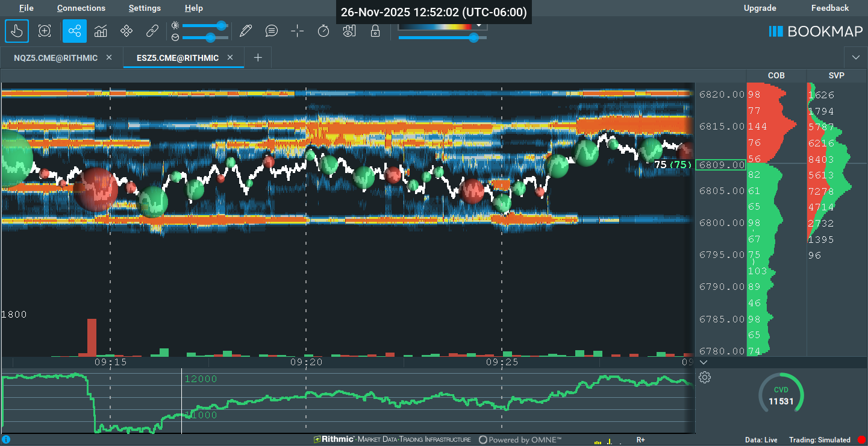The width and height of the screenshot is (868, 446).
Task: Collapse the indicator panel chevron below price axis
Action: [x=702, y=362]
